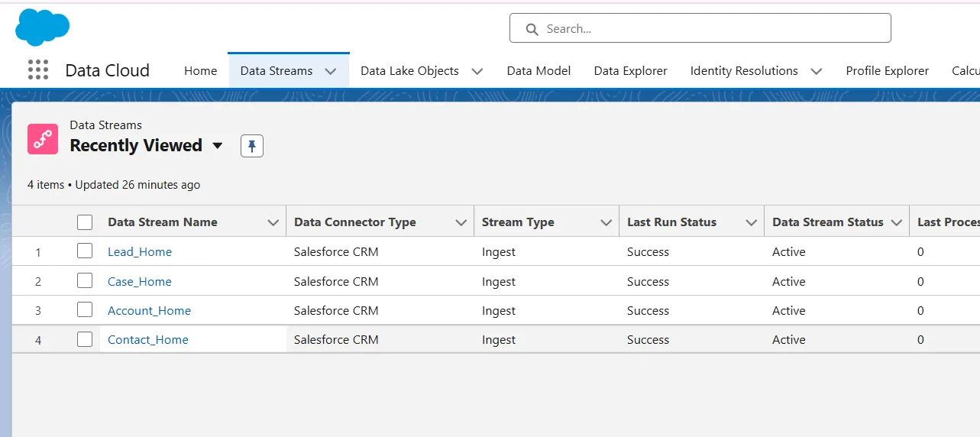The width and height of the screenshot is (980, 437).
Task: Open Data Stream Name column menu
Action: [x=273, y=222]
